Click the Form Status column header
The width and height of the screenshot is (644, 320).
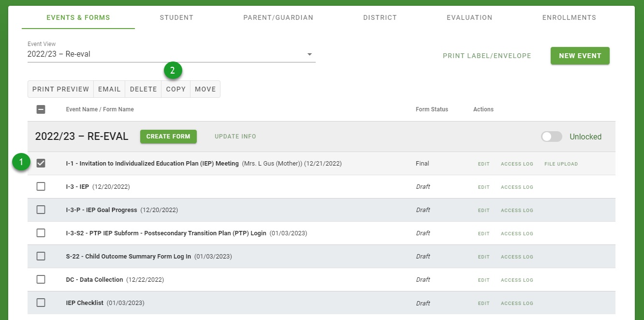click(432, 109)
